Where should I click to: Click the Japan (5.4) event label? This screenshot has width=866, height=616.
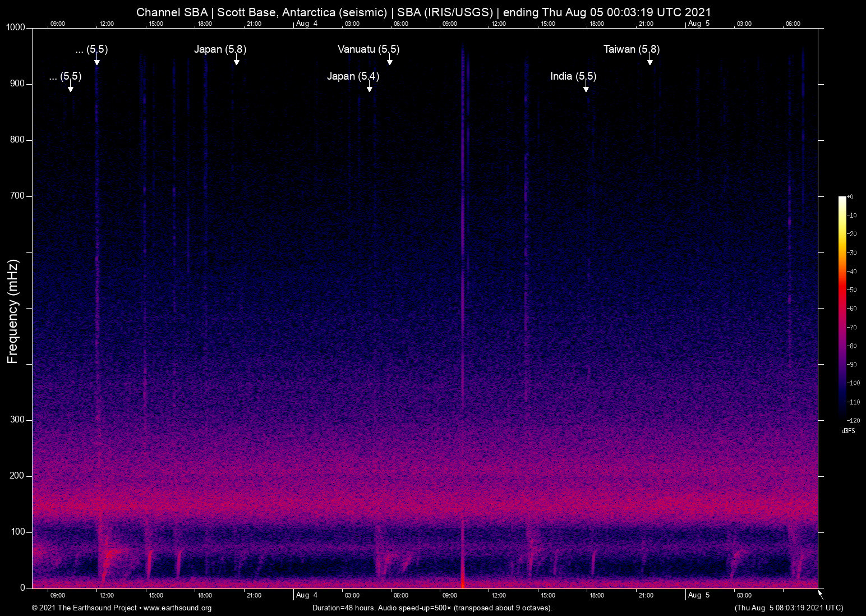353,76
